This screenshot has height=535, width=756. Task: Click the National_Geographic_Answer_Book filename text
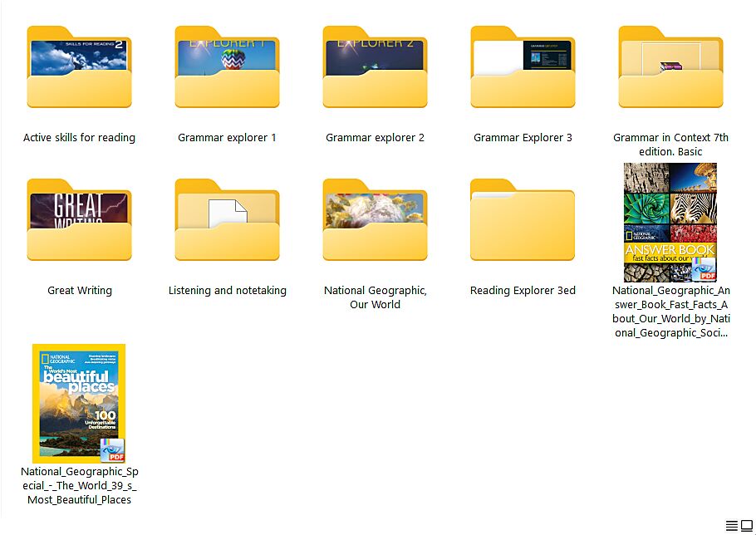(670, 312)
